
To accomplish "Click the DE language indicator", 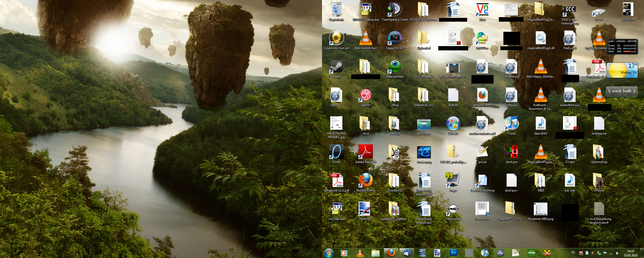I will 573,252.
